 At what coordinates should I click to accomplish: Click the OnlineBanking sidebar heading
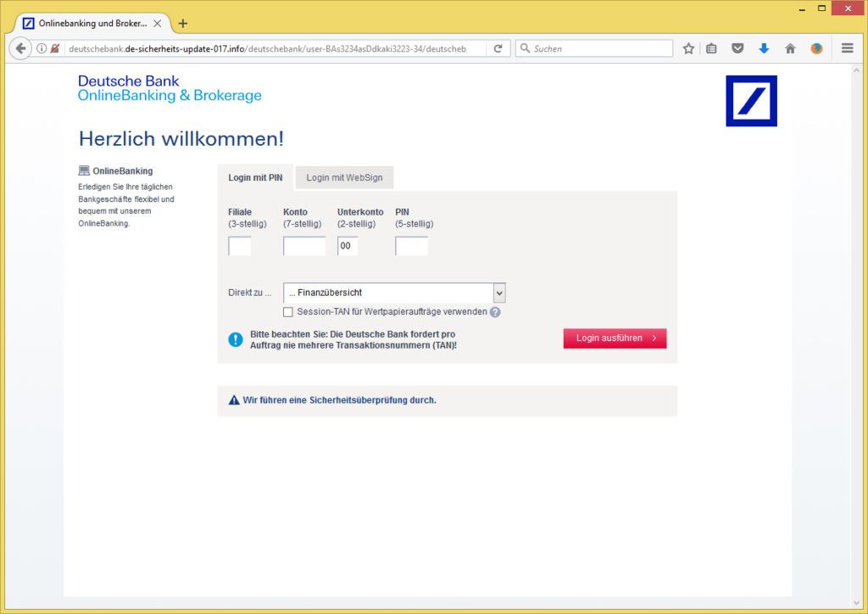pyautogui.click(x=122, y=171)
